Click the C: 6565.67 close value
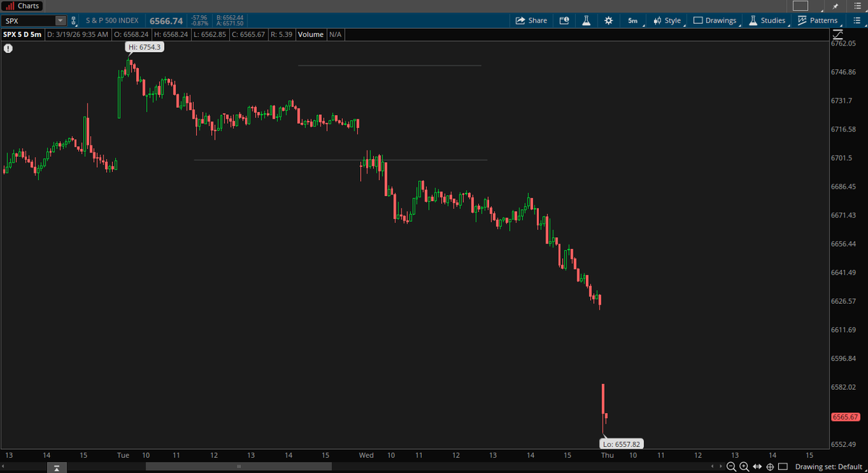The image size is (868, 473). click(x=248, y=34)
